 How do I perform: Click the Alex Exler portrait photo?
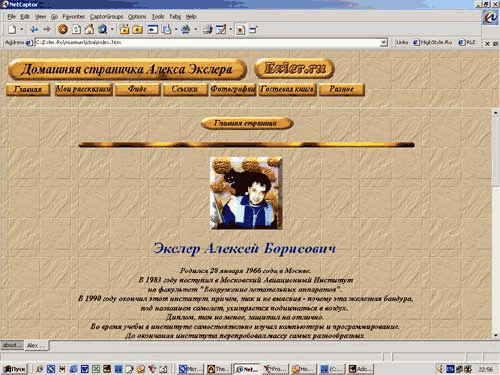point(246,193)
